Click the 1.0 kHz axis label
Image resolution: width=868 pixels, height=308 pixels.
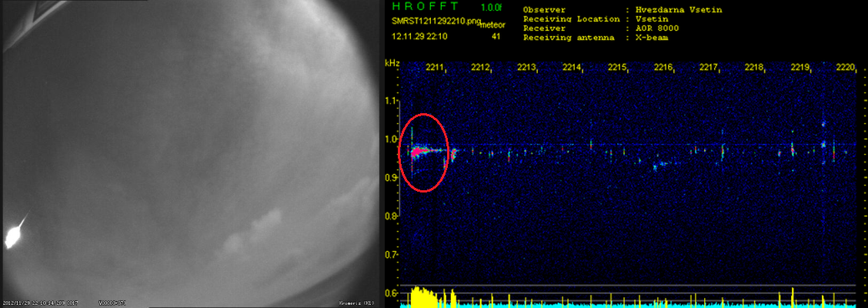pyautogui.click(x=392, y=139)
